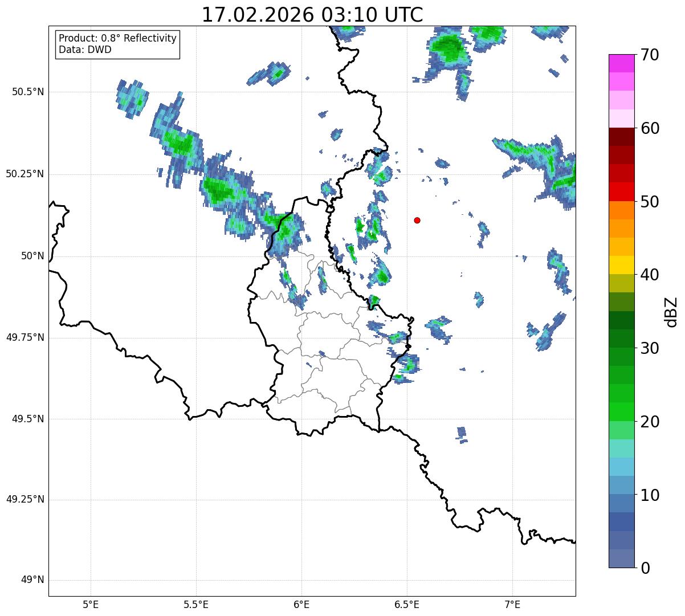
Task: Click the title '17.02.2026 03:10 UTC'
Action: [x=312, y=15]
